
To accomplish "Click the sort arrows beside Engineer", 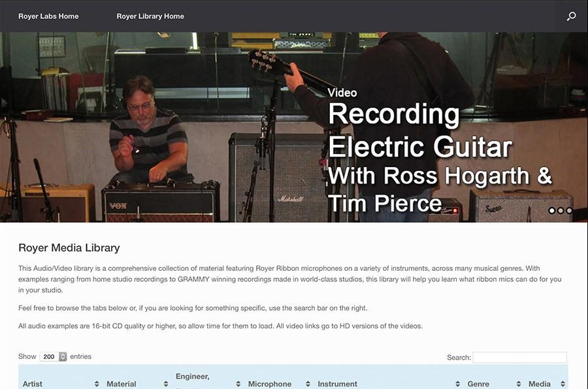I will click(x=238, y=384).
